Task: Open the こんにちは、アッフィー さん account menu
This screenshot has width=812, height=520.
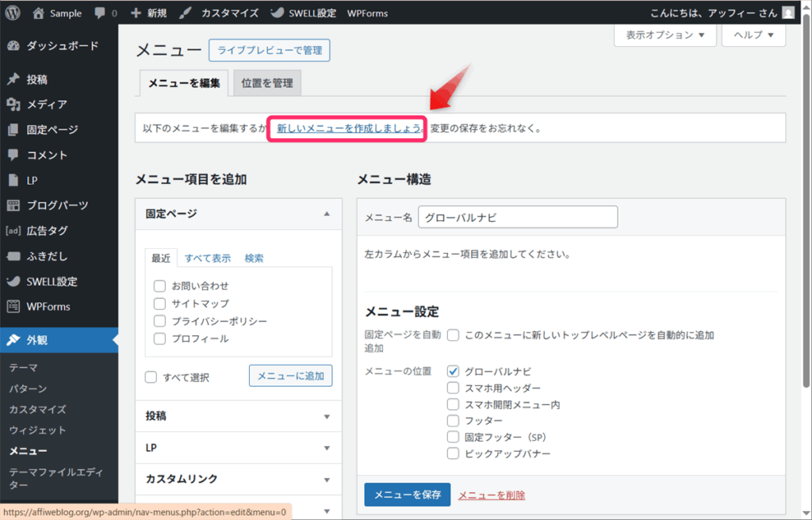Action: [722, 13]
